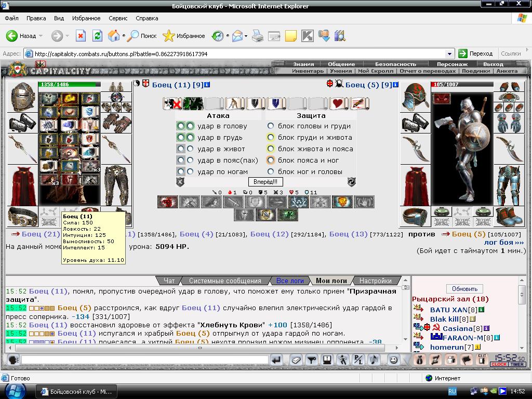Select second attack radio for удар в грудь
Screen dimensions: 532x399
[x=190, y=137]
